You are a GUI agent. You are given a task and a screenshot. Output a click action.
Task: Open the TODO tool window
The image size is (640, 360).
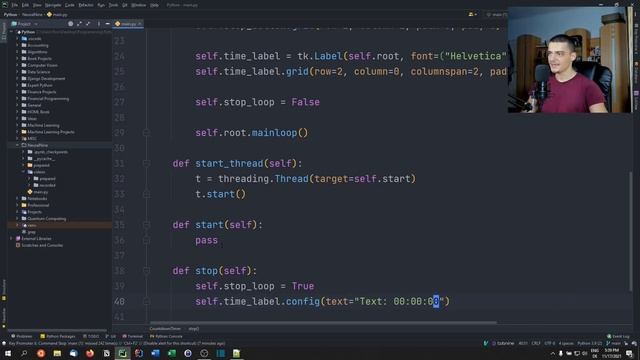91,336
